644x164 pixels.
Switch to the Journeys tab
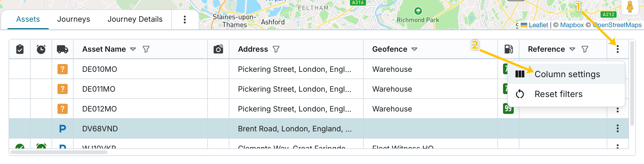pos(74,19)
